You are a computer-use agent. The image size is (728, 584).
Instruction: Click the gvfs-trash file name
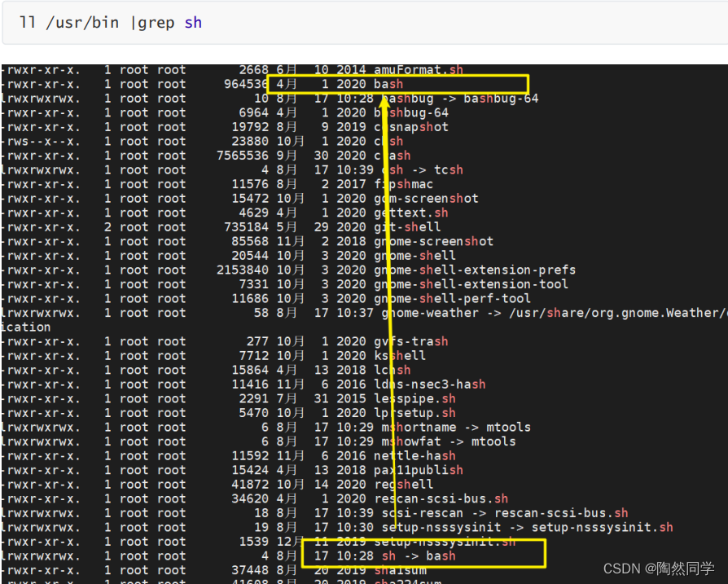pyautogui.click(x=411, y=341)
